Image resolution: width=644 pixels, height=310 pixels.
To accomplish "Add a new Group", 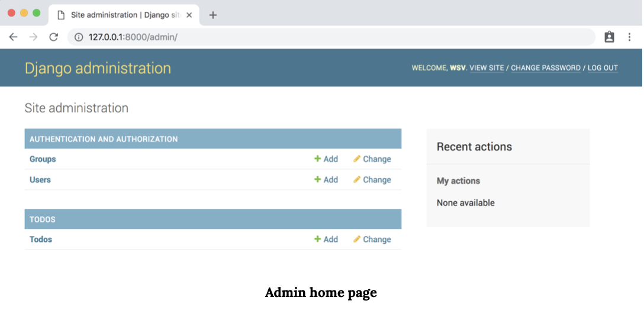I will (326, 159).
